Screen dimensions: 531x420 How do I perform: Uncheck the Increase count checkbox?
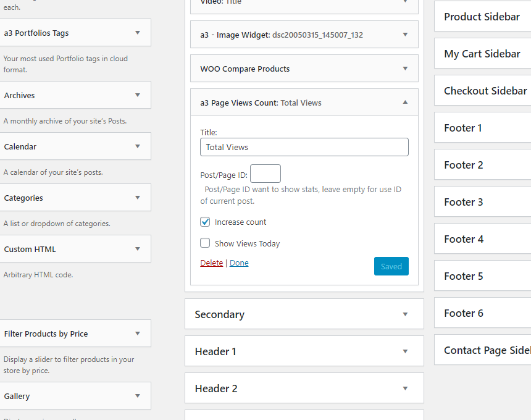205,222
